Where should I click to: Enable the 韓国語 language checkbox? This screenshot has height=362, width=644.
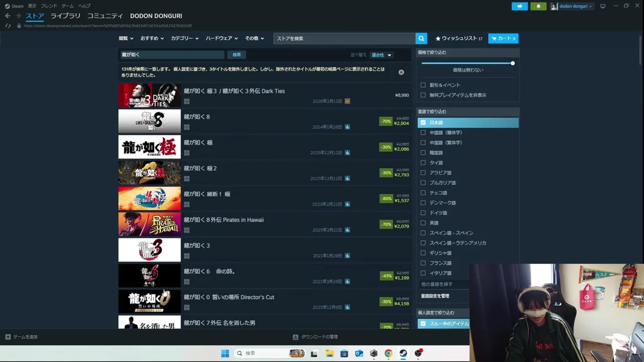coord(423,153)
